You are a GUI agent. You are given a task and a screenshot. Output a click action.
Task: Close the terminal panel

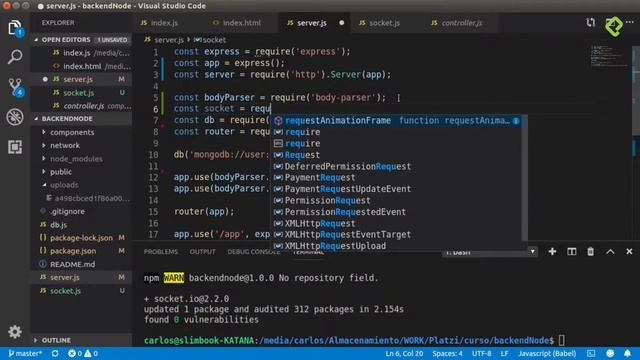pos(629,251)
